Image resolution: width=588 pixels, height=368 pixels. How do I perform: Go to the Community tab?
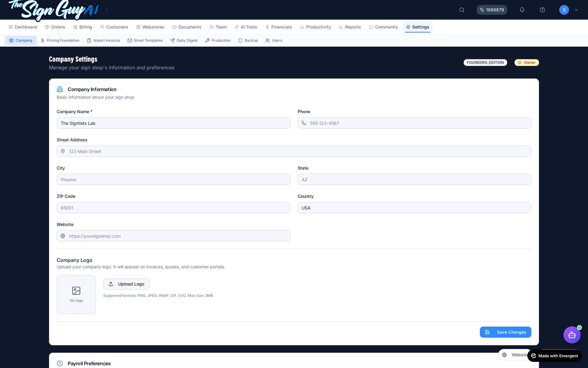pos(383,27)
